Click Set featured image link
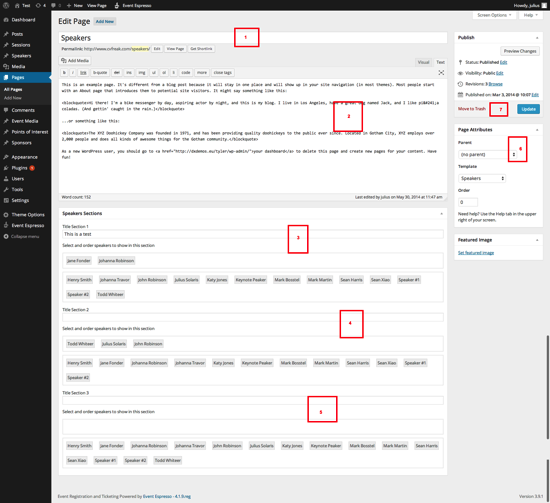This screenshot has height=503, width=550. click(476, 253)
